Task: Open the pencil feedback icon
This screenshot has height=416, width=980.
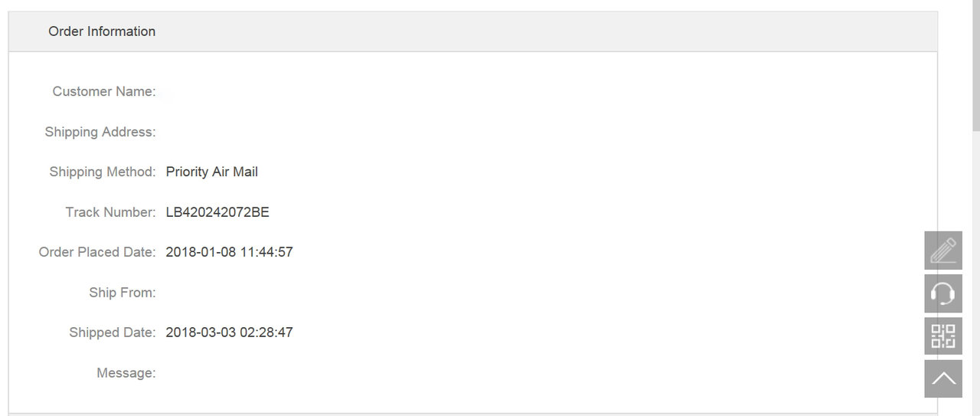Action: click(x=943, y=251)
